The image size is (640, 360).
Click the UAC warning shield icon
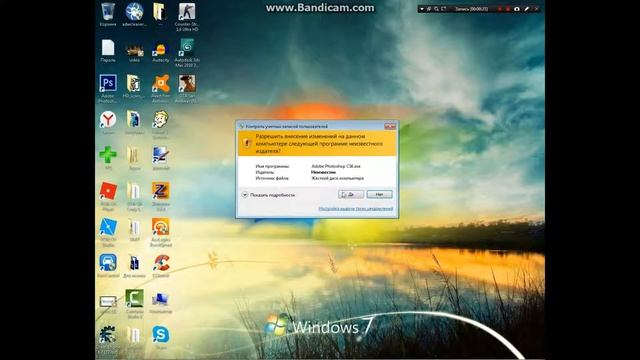pos(247,143)
